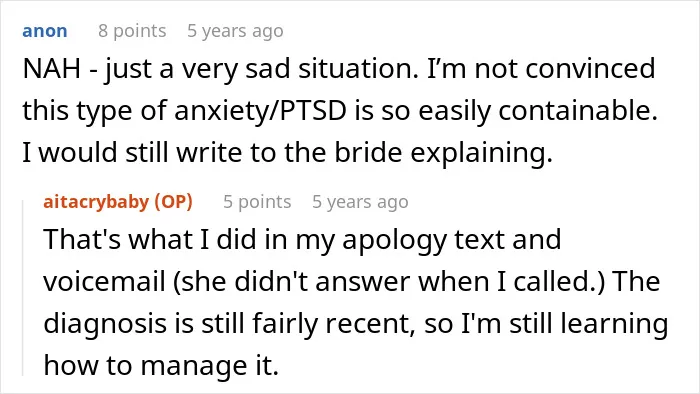The image size is (700, 394).
Task: Open the timestamp on anon's comment
Action: click(x=235, y=31)
